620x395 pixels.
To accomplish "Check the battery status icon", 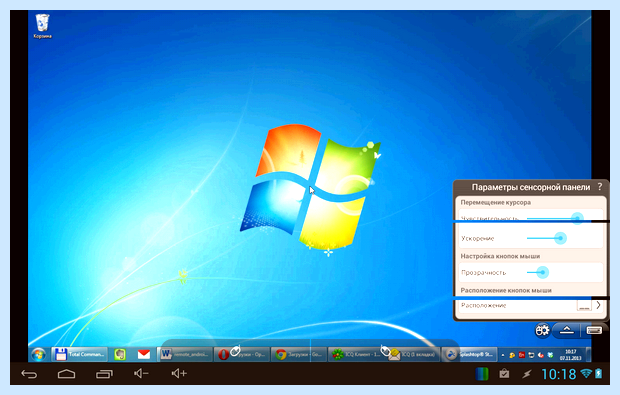I will (x=598, y=373).
